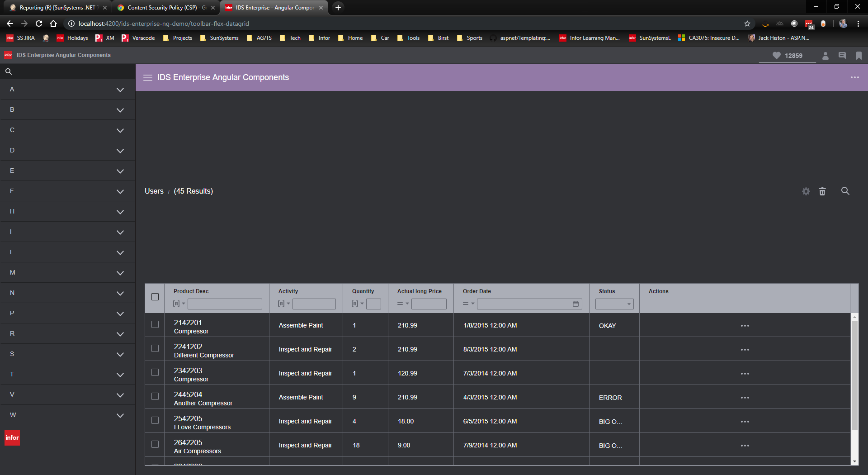Bookmark this page with the star icon

[747, 24]
